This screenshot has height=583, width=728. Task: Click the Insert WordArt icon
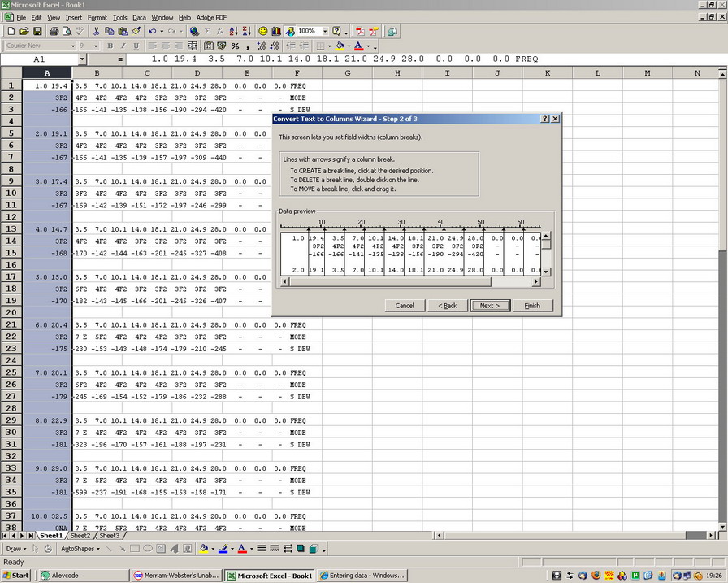coord(174,549)
